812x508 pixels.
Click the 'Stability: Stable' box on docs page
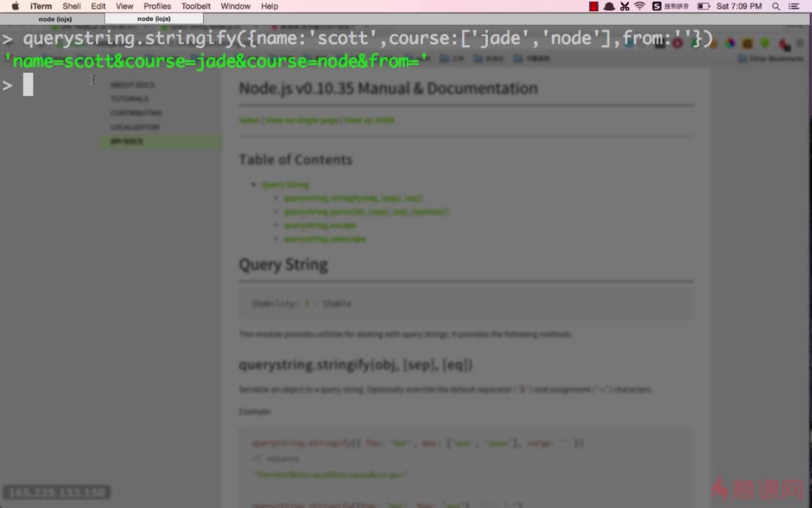coord(466,304)
